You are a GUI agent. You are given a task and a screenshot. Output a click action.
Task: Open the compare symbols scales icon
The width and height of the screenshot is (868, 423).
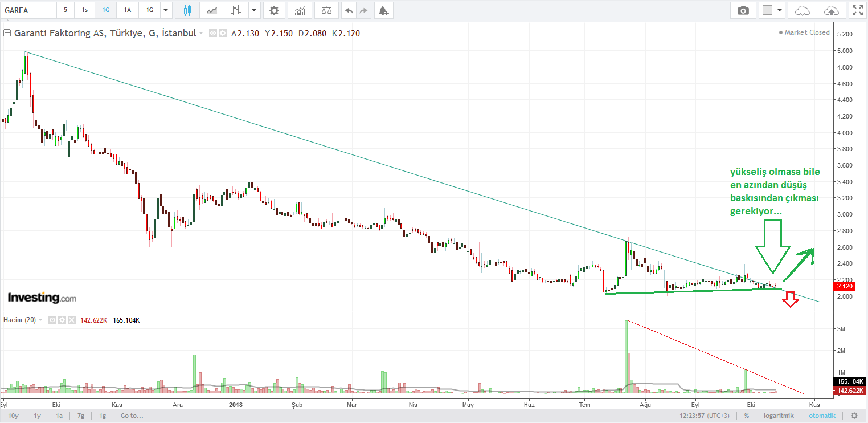[326, 10]
